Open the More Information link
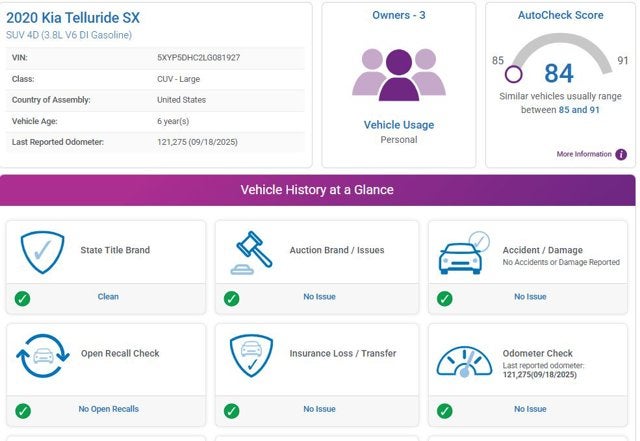This screenshot has width=640, height=441. tap(584, 155)
